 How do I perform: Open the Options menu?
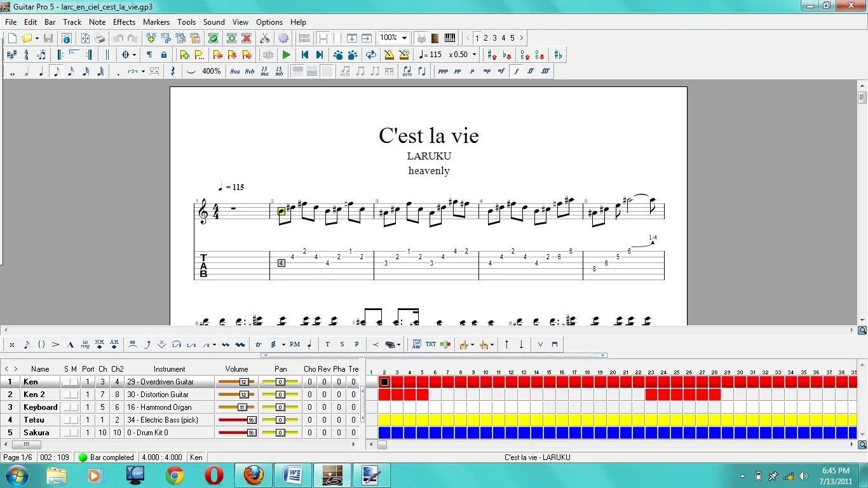point(269,22)
